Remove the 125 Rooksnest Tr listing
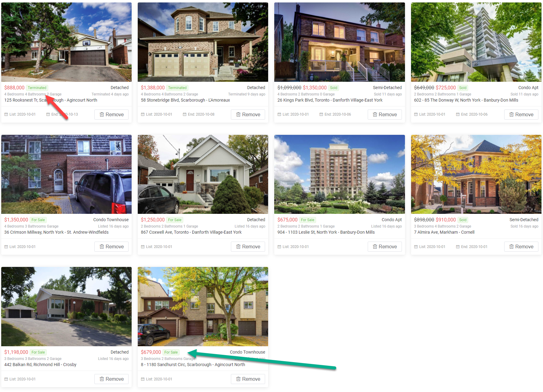Viewport: 543px width, 392px height. 111,114
